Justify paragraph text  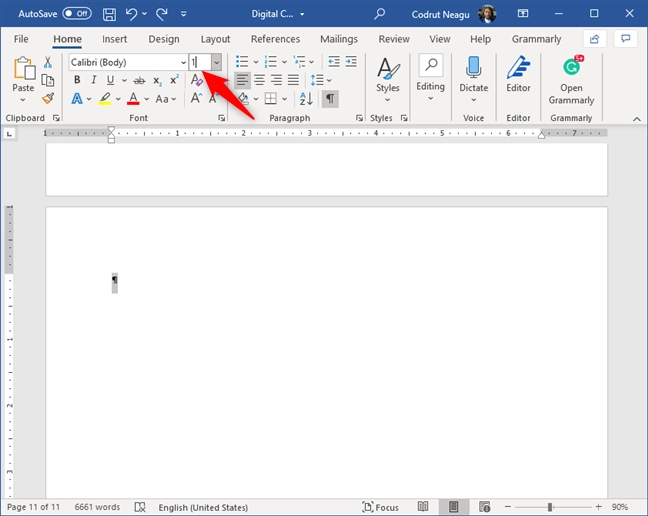[x=293, y=80]
